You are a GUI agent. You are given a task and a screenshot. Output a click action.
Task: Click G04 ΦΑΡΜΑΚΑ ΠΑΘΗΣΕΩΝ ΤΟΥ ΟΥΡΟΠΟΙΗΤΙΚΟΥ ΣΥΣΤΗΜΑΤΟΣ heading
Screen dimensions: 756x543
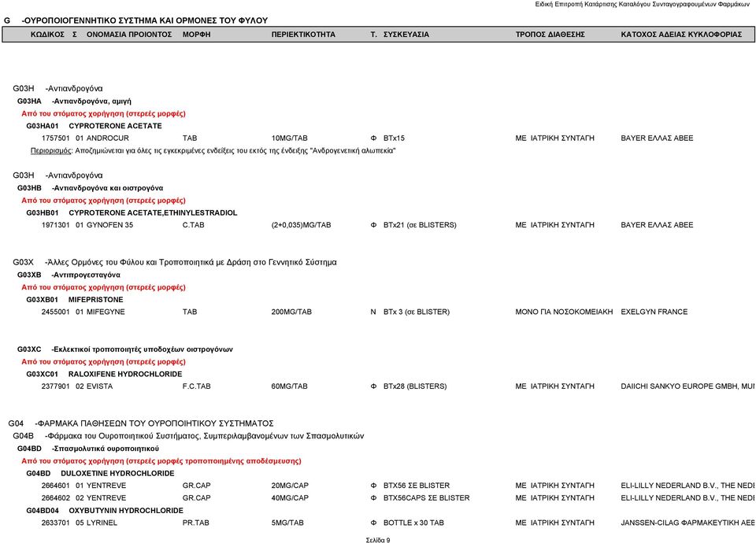pos(141,423)
